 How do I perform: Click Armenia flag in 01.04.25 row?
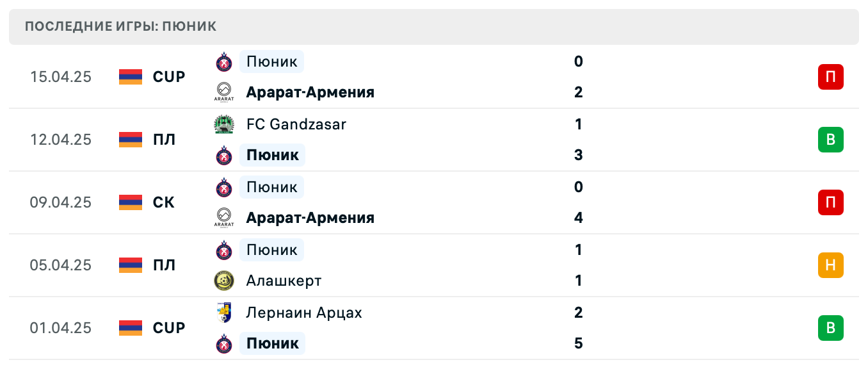(x=131, y=328)
